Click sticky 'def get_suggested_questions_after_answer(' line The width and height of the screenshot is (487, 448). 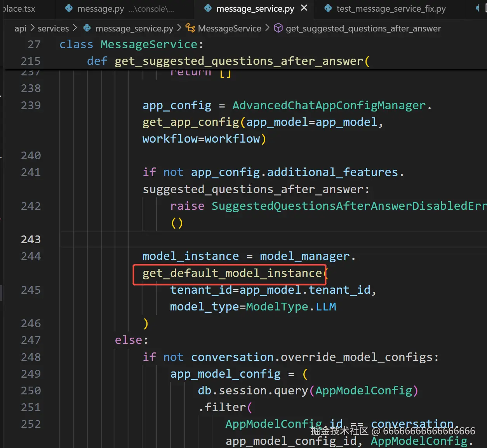(228, 61)
